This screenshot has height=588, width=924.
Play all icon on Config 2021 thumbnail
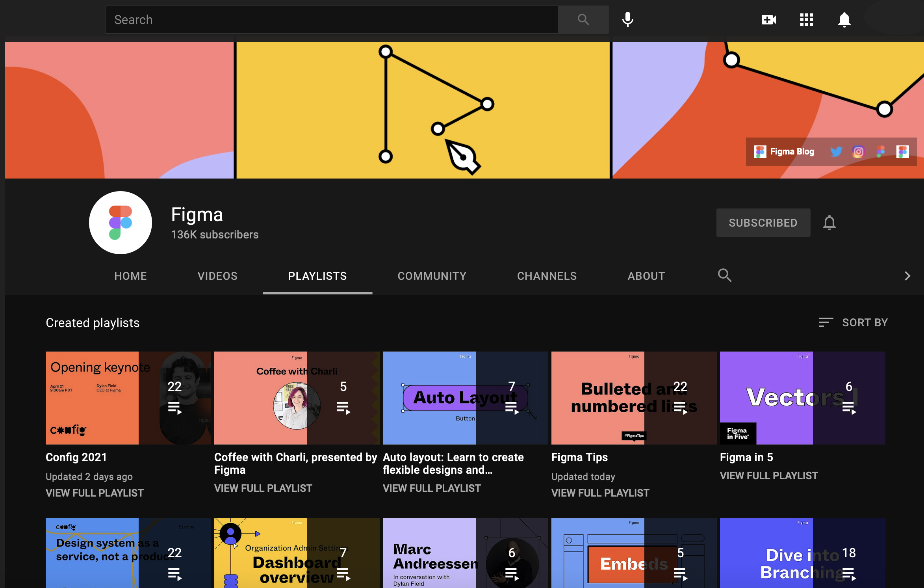click(174, 408)
